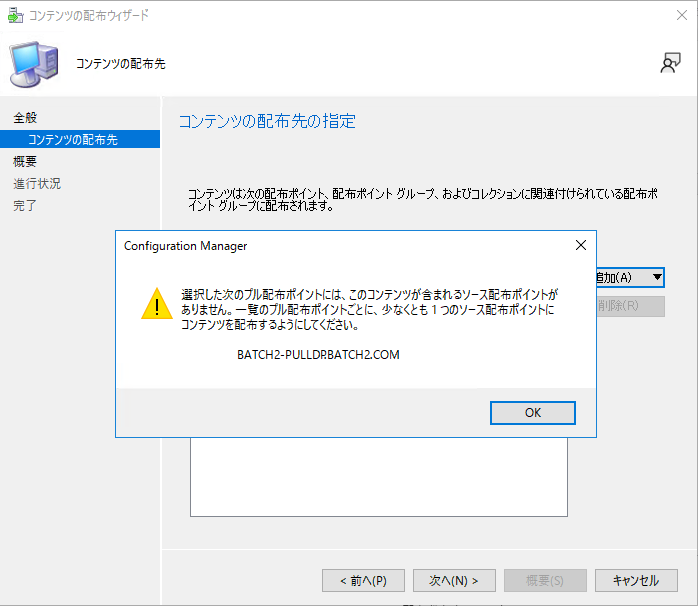Open the 追加(A) dropdown arrow
This screenshot has width=698, height=606.
click(x=656, y=277)
